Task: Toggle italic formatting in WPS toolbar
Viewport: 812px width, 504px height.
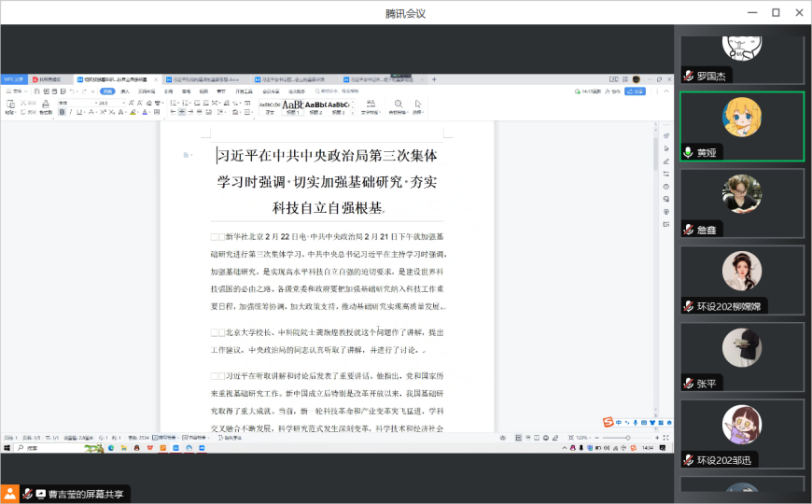Action: click(71, 112)
